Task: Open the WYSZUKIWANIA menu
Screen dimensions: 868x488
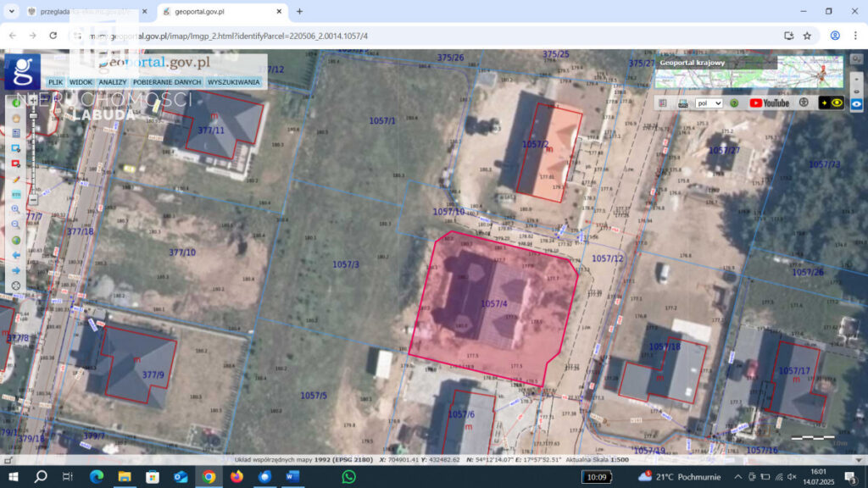Action: 234,82
